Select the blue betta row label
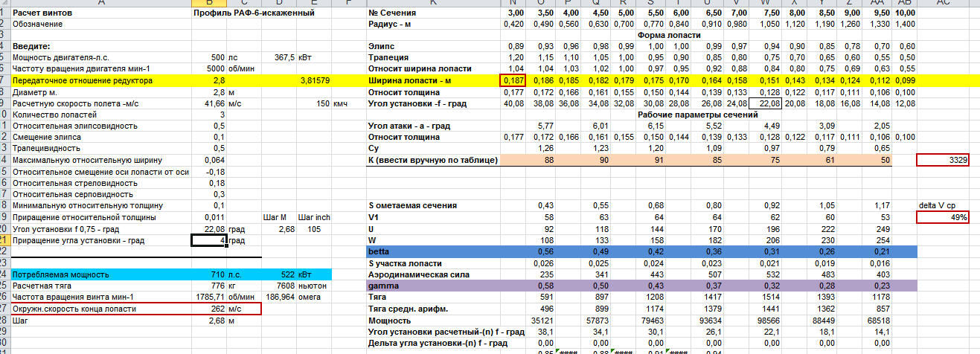 coord(433,251)
